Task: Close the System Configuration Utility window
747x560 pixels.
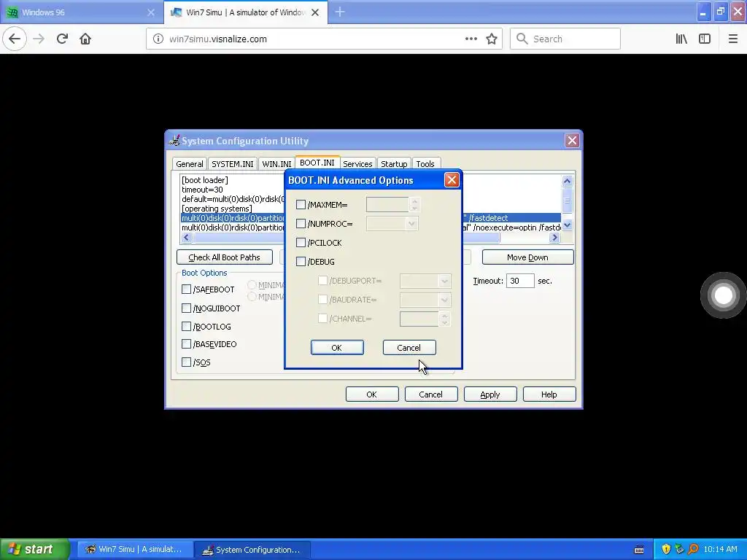Action: 572,141
